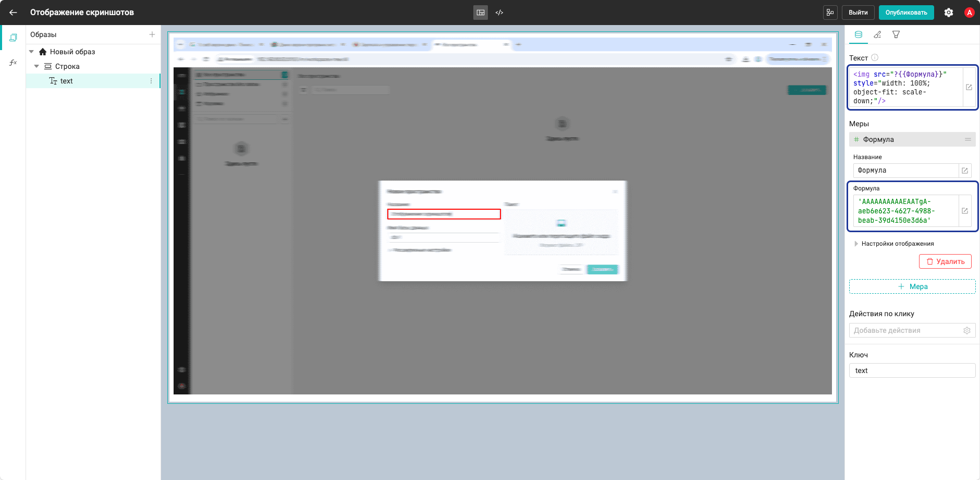Screen dimensions: 980x480
Task: Click the Удалить button
Action: click(945, 261)
